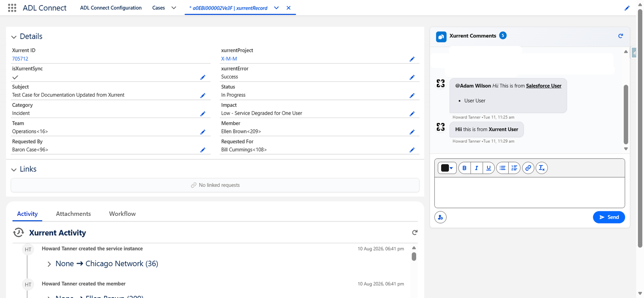The image size is (644, 298).
Task: Edit the Status field pencil icon
Action: pos(412,95)
